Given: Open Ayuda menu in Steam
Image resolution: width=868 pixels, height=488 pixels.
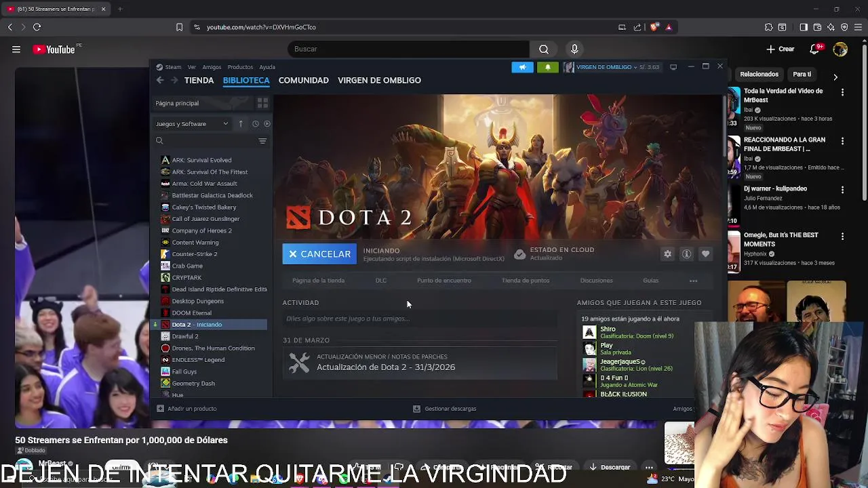Looking at the screenshot, I should (267, 67).
